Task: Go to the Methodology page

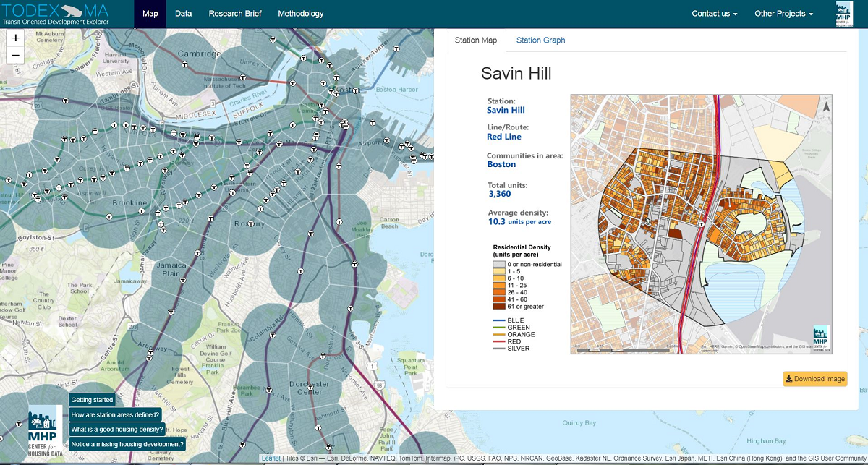Action: (x=302, y=14)
